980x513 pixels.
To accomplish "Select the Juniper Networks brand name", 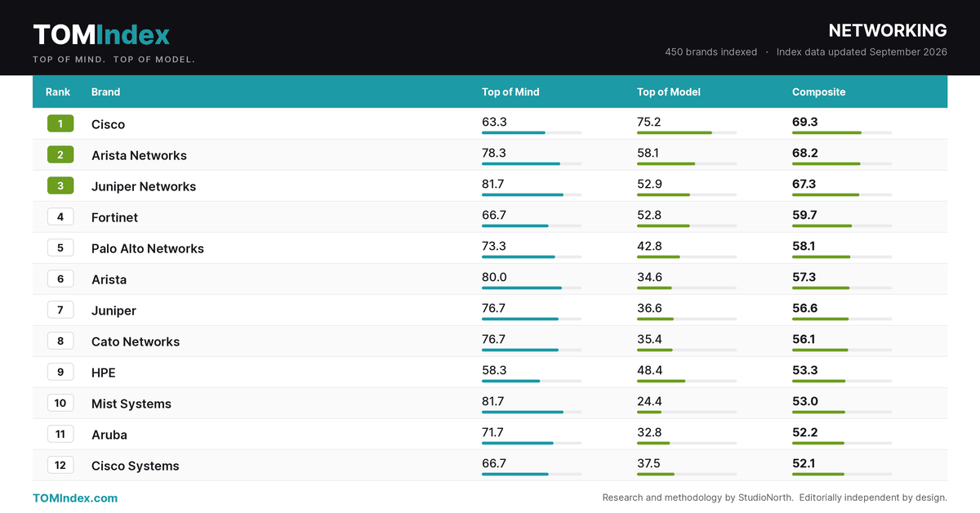I will pyautogui.click(x=144, y=186).
